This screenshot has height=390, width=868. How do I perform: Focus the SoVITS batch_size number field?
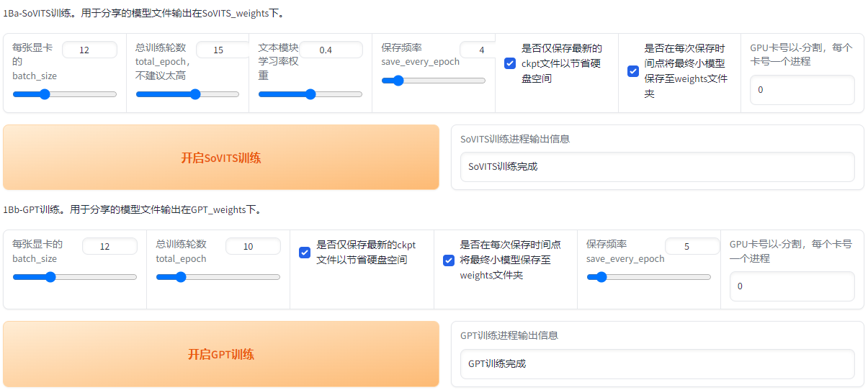(89, 50)
